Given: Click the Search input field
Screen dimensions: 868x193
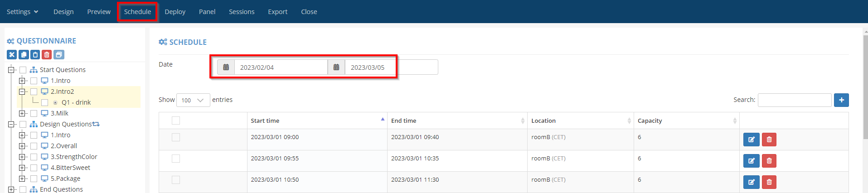Looking at the screenshot, I should pyautogui.click(x=794, y=100).
